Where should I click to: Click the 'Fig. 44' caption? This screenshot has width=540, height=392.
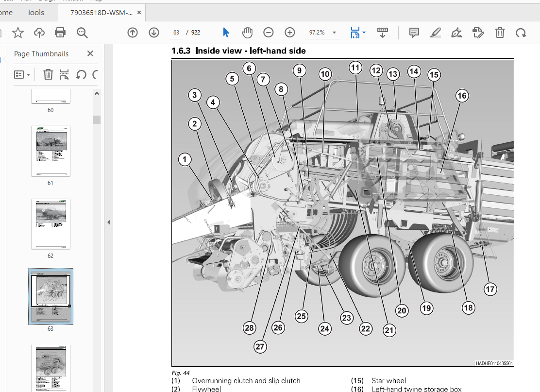click(x=181, y=373)
